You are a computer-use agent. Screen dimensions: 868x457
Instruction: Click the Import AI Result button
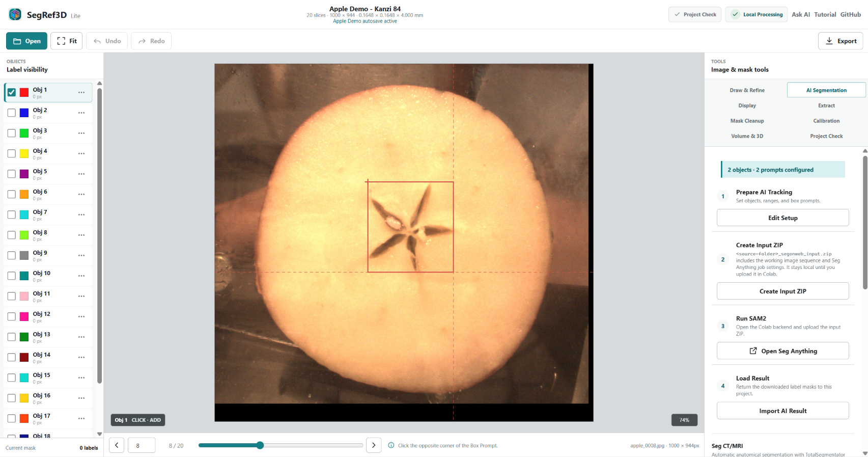coord(782,411)
